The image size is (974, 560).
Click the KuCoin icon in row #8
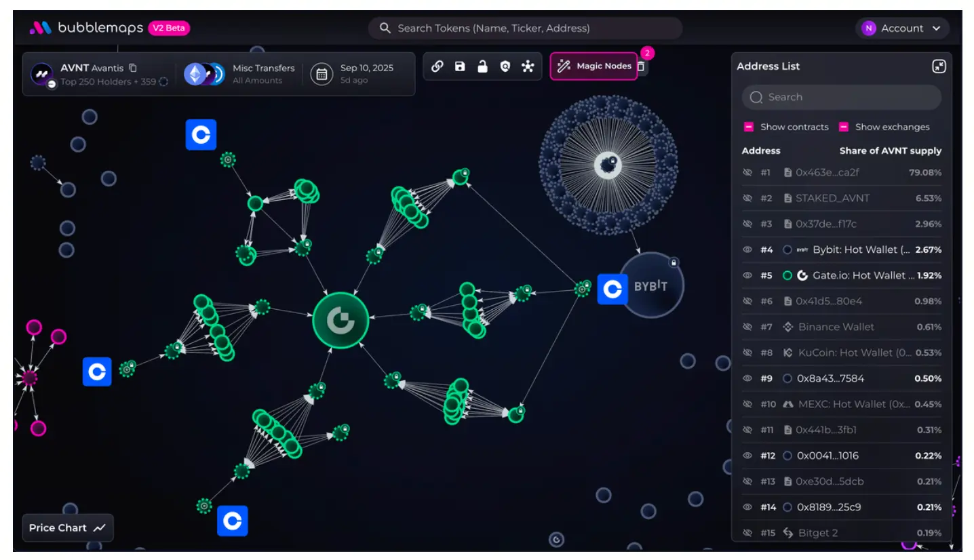pyautogui.click(x=788, y=353)
